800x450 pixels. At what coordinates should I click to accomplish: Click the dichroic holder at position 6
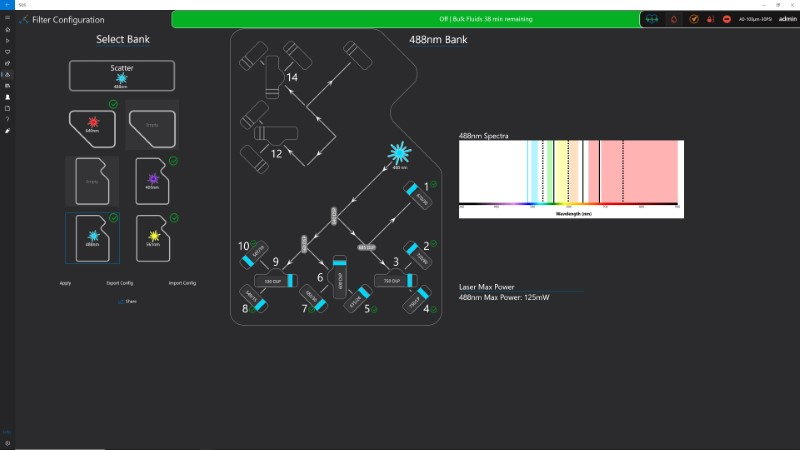(x=339, y=277)
